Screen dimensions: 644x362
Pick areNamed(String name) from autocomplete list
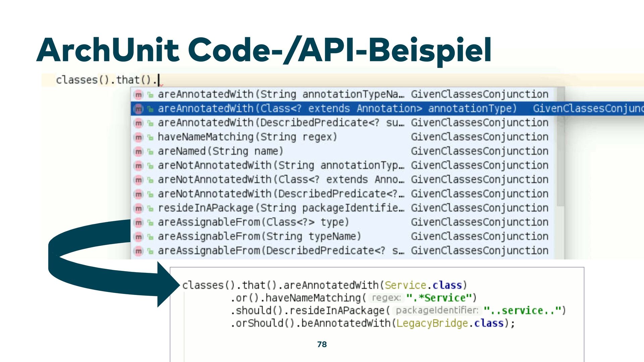coord(220,152)
